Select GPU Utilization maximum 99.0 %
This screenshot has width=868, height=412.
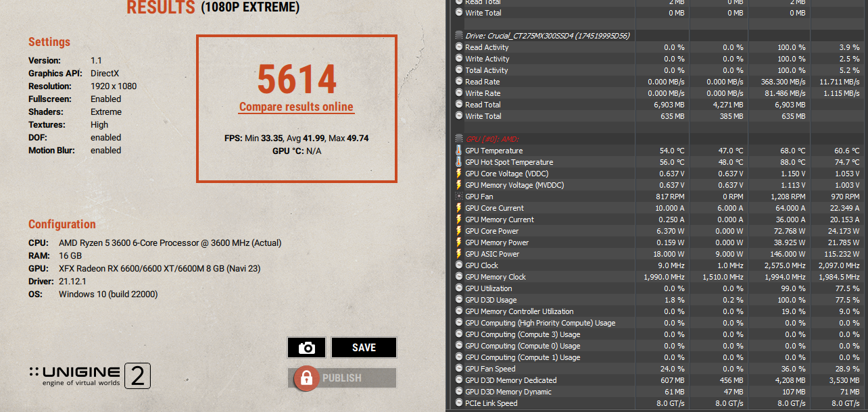pyautogui.click(x=793, y=288)
